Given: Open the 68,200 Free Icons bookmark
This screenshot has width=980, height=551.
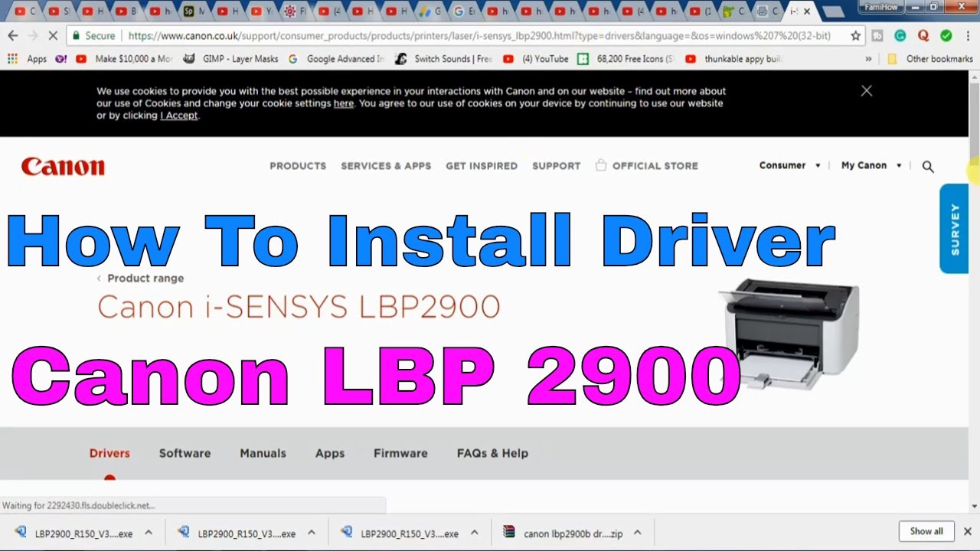Looking at the screenshot, I should [626, 59].
